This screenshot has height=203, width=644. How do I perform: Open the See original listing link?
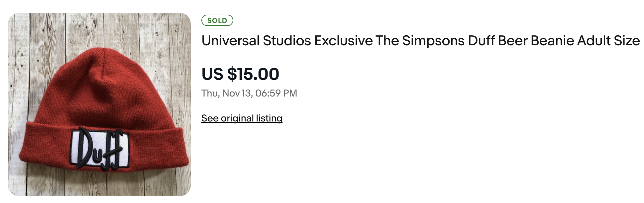[242, 118]
